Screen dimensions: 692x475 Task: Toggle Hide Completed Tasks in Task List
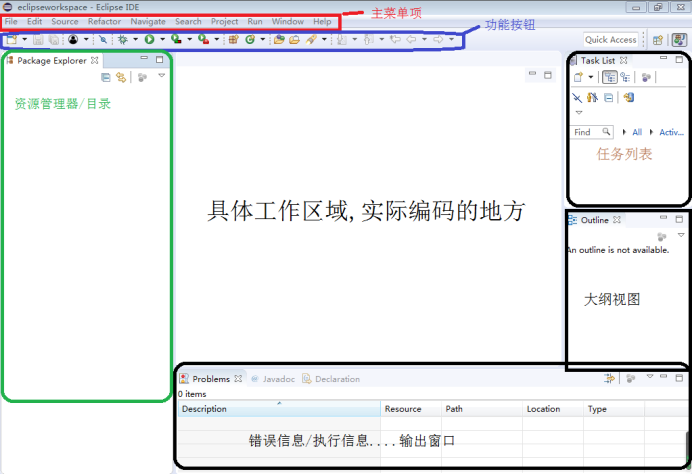click(577, 98)
